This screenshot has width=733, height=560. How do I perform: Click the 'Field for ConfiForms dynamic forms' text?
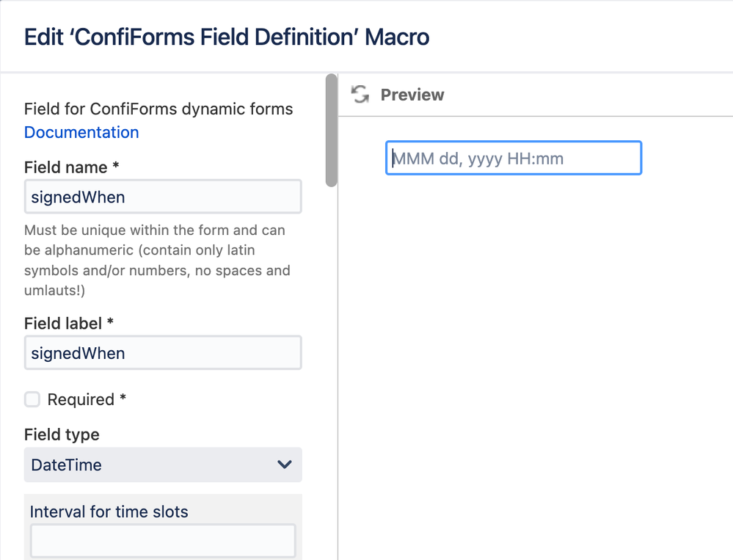click(x=158, y=109)
